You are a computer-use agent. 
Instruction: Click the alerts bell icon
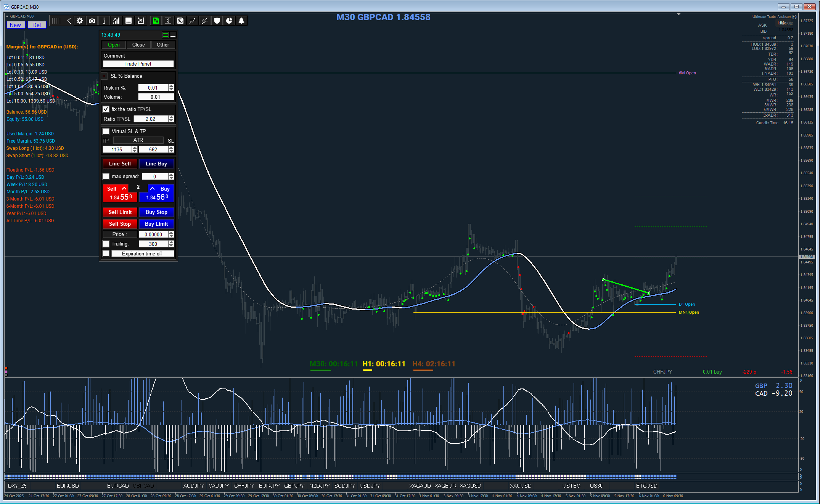tap(241, 21)
